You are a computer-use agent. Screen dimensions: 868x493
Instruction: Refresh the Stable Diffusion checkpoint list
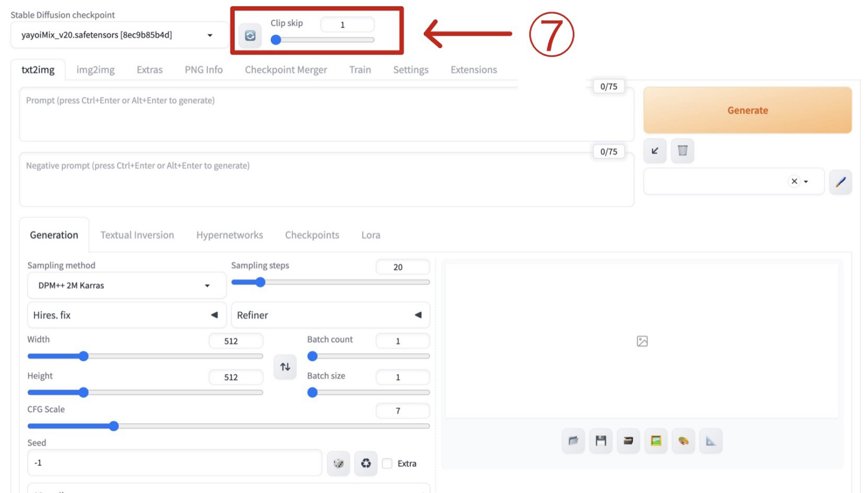(x=250, y=36)
